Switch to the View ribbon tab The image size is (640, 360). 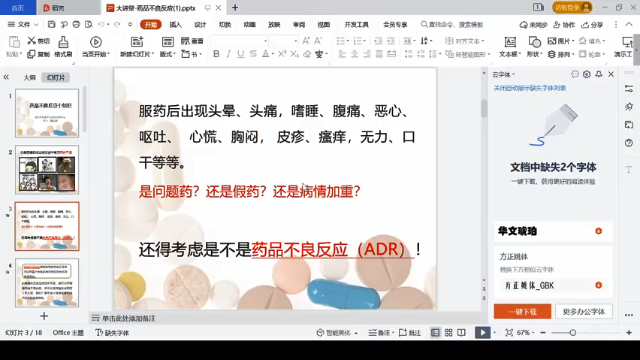[x=324, y=24]
